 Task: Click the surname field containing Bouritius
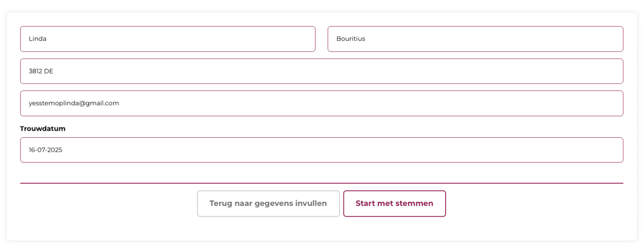click(475, 39)
